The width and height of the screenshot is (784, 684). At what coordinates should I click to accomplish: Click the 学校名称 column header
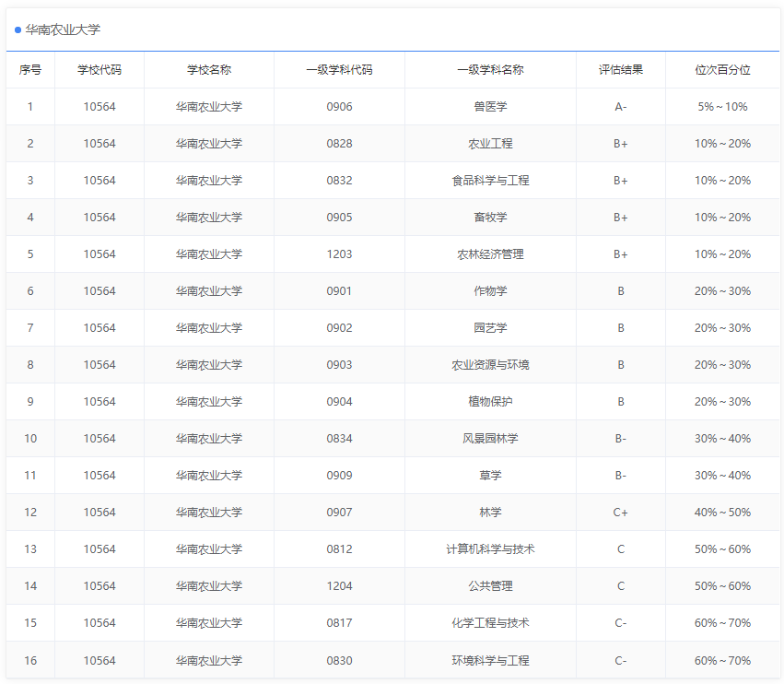pyautogui.click(x=209, y=69)
